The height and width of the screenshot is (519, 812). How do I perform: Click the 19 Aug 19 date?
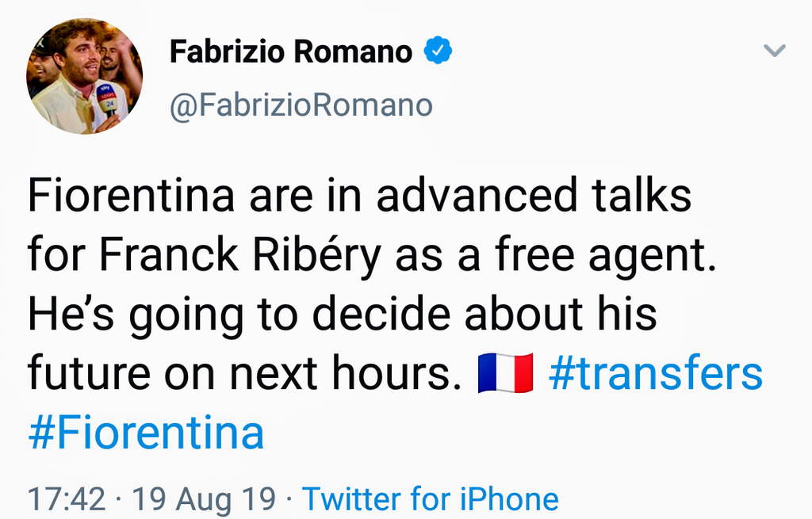point(204,499)
